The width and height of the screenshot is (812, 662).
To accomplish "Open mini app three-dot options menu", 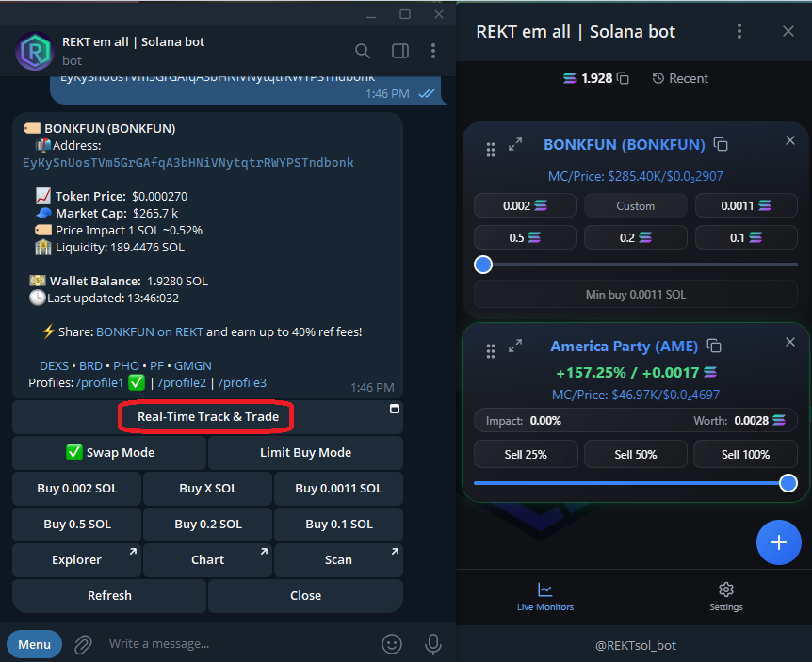I will [x=739, y=32].
